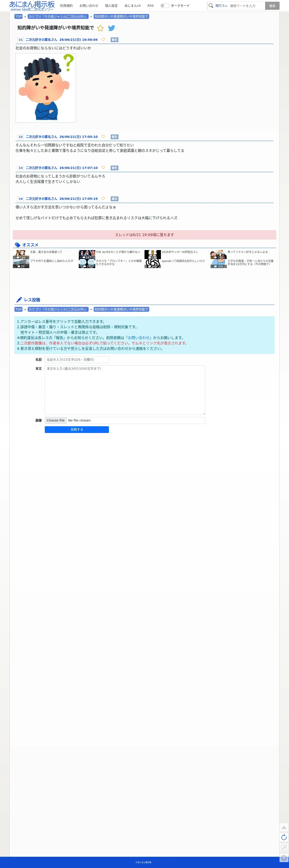The height and width of the screenshot is (868, 289).
Task: Open recommended thread 2026年サッカーW杯総合スレ
Action: point(180,252)
